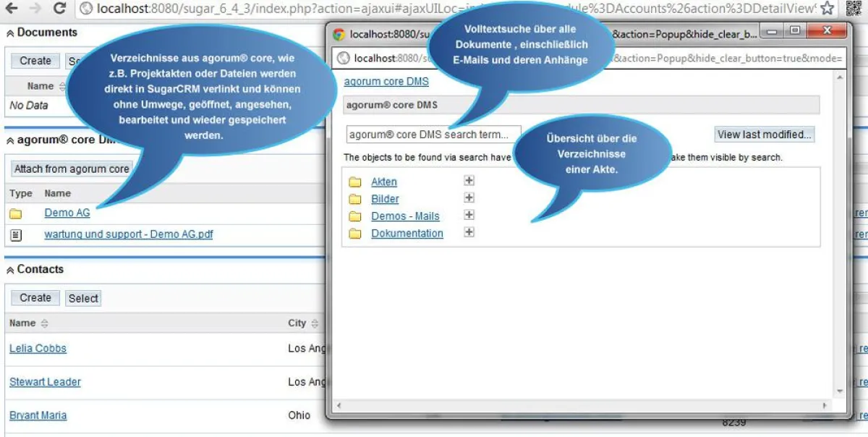Viewport: 868px width, 437px height.
Task: Click the agorum core DMS search field
Action: click(433, 135)
